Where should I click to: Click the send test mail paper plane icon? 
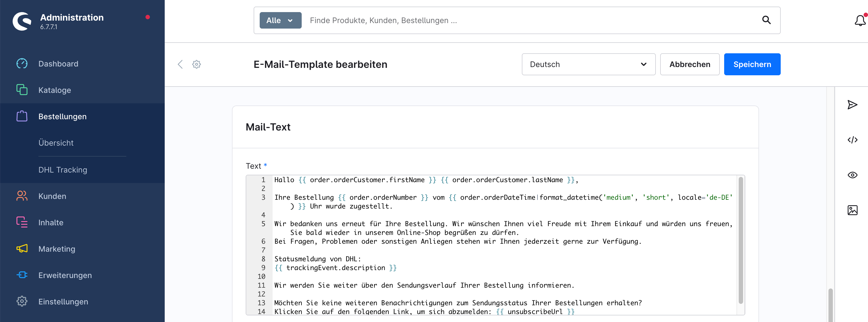pyautogui.click(x=852, y=105)
